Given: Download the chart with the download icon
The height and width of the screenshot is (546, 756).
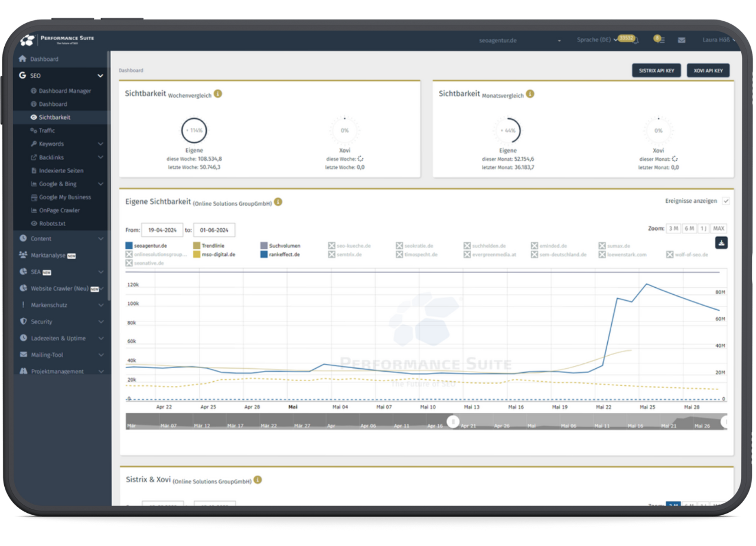Looking at the screenshot, I should [x=721, y=242].
